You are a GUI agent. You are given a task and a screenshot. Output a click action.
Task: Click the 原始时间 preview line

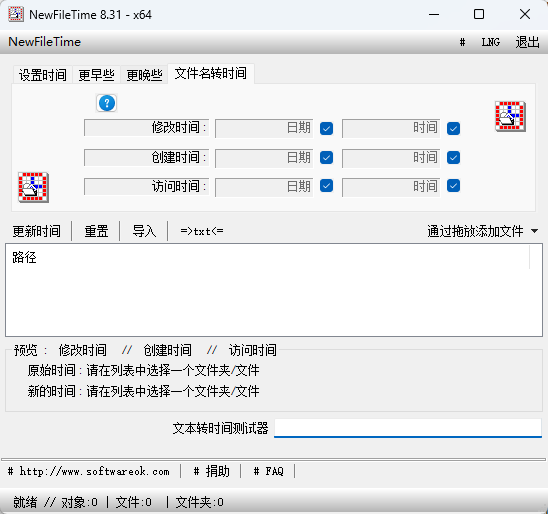coord(143,370)
